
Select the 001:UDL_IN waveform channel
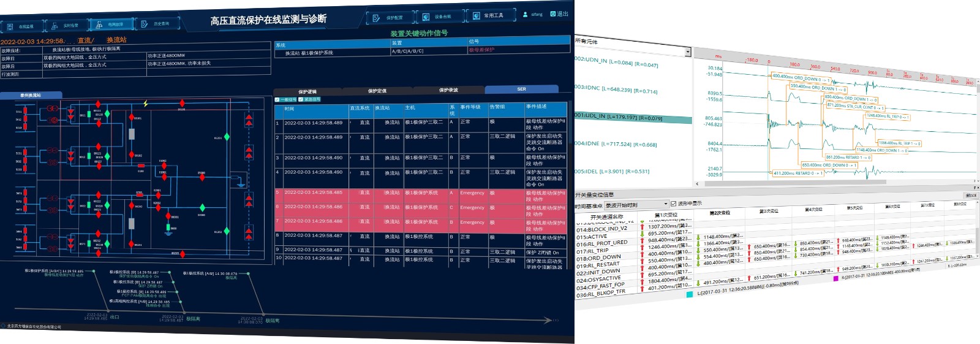point(619,117)
